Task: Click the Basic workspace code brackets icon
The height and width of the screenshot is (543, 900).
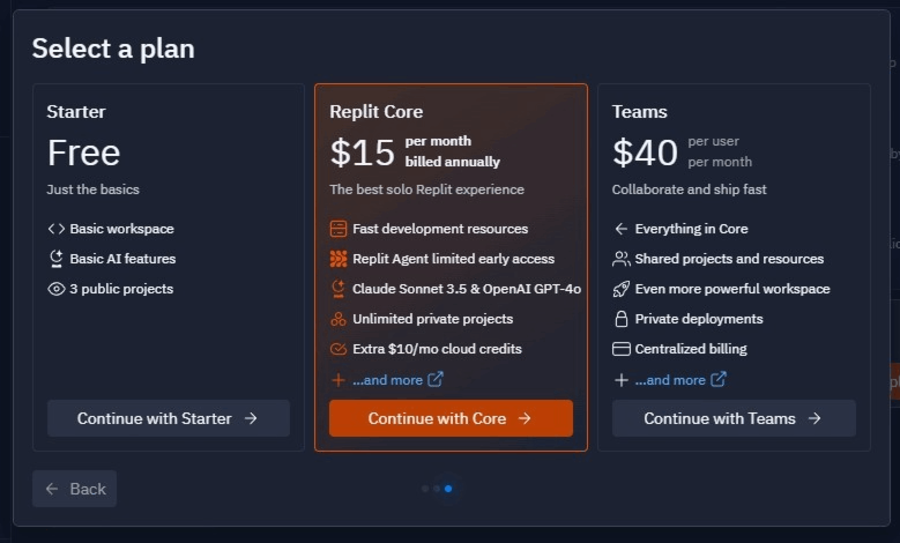Action: click(56, 228)
